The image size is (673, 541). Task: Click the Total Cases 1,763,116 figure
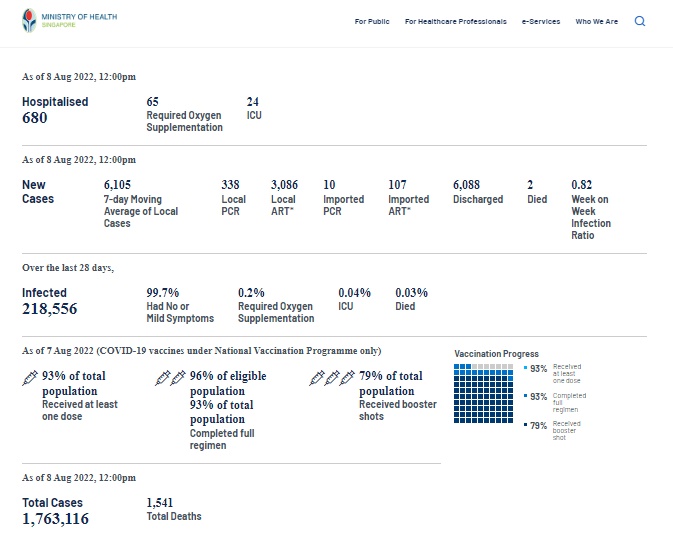(x=55, y=518)
